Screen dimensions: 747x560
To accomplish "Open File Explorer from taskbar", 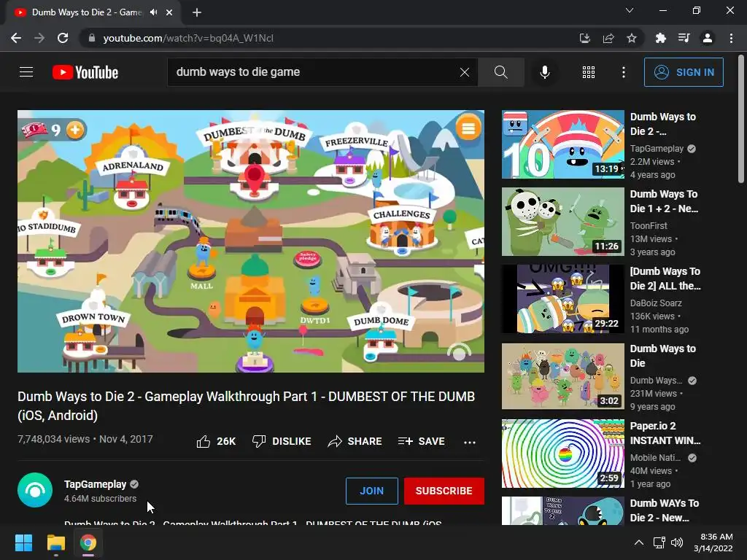I will [x=55, y=542].
